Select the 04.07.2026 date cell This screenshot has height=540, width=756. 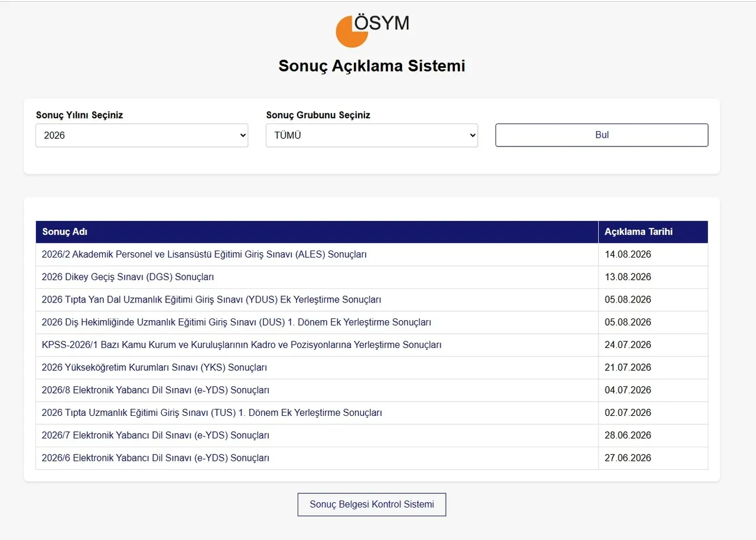pyautogui.click(x=653, y=390)
